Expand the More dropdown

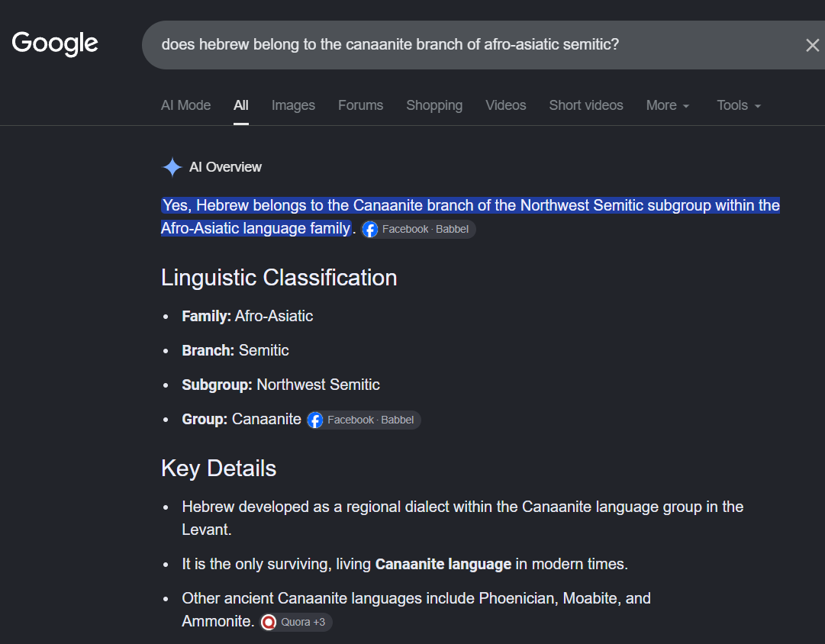667,105
